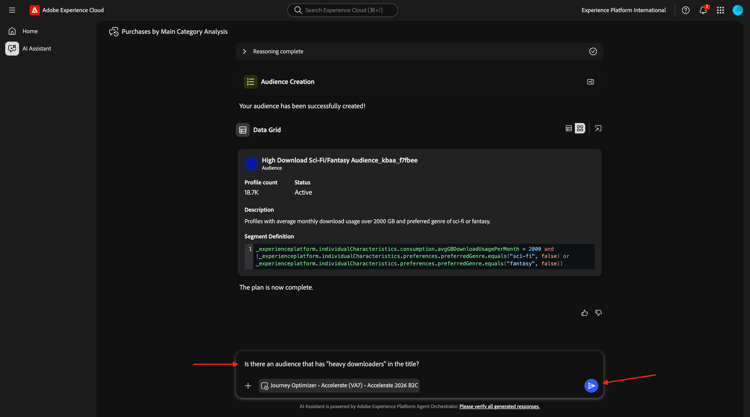Open Audience Creation panel icon on right
The image size is (750, 417).
(x=590, y=82)
